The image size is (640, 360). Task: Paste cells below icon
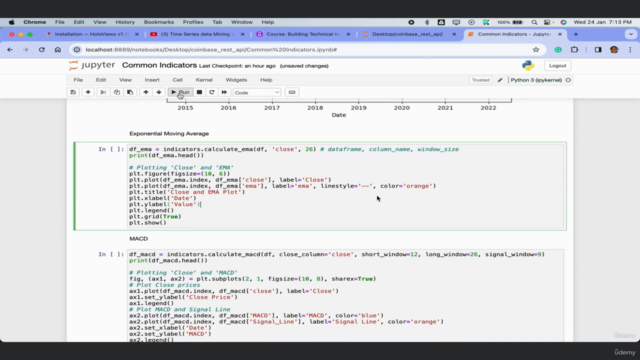coord(130,92)
